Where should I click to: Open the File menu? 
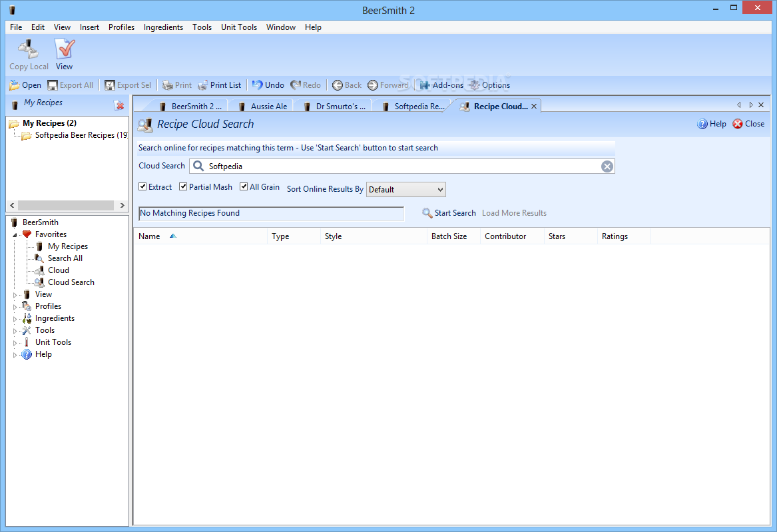pos(16,27)
